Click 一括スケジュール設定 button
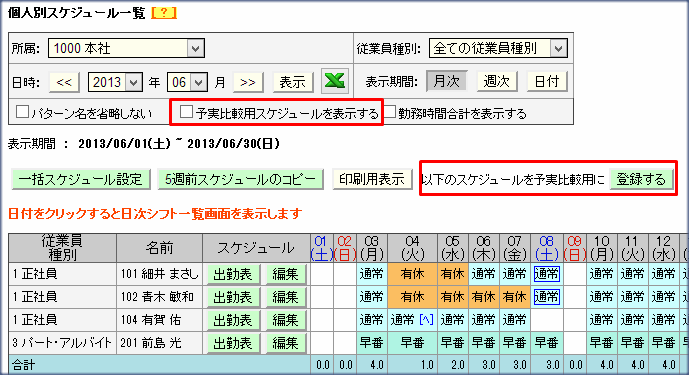 [81, 179]
